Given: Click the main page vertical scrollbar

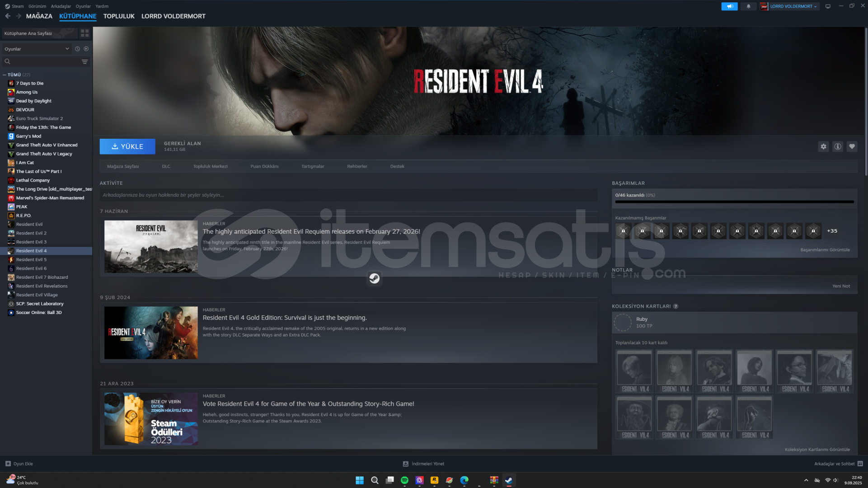Looking at the screenshot, I should (865, 102).
